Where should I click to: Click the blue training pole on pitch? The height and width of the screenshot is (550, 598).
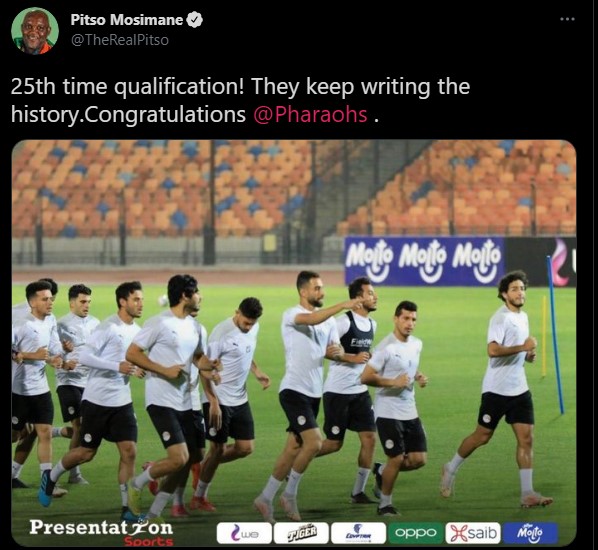(x=555, y=335)
